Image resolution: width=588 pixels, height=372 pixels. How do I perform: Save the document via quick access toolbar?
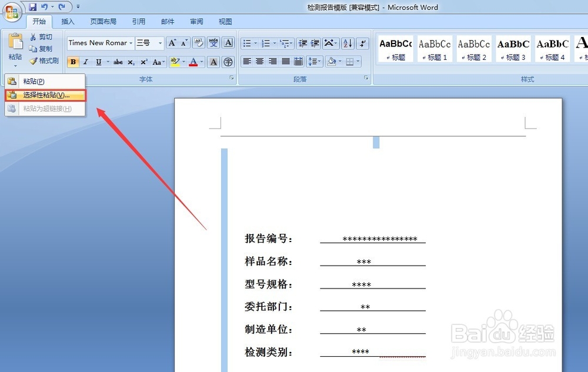tap(33, 6)
